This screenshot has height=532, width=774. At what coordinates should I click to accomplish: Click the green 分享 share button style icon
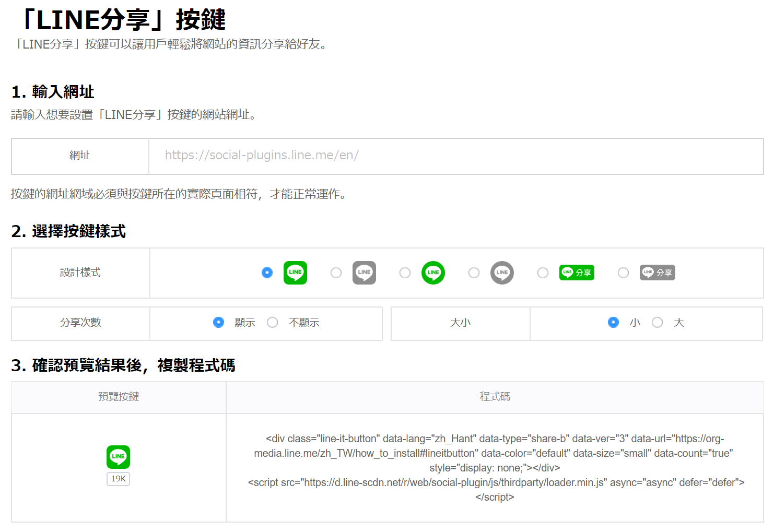(x=577, y=273)
